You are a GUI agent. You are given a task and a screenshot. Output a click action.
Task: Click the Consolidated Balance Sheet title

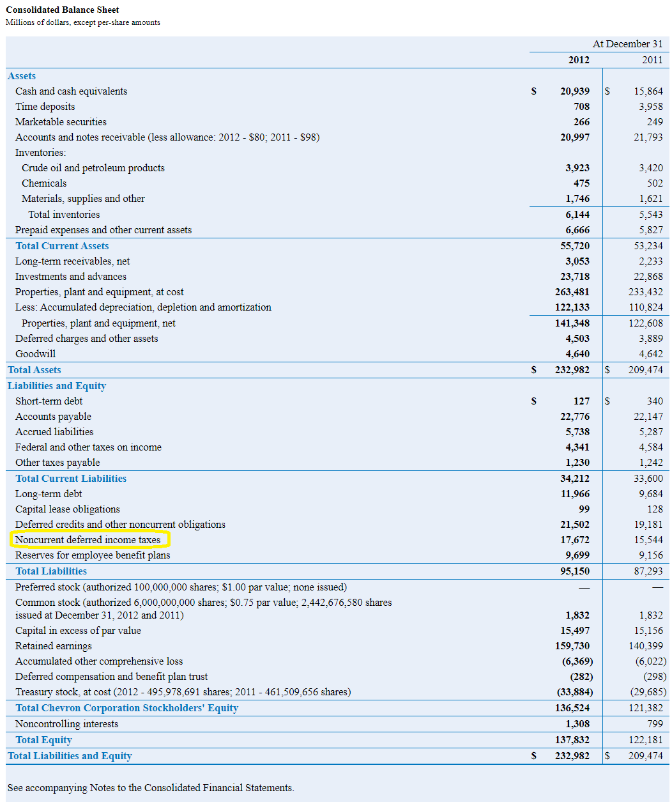point(63,10)
